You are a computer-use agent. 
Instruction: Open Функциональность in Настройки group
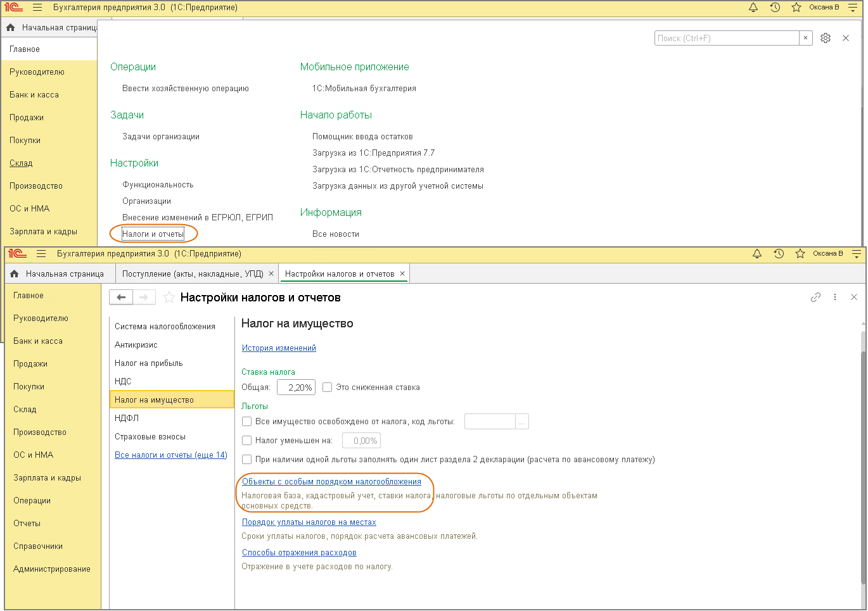point(158,184)
